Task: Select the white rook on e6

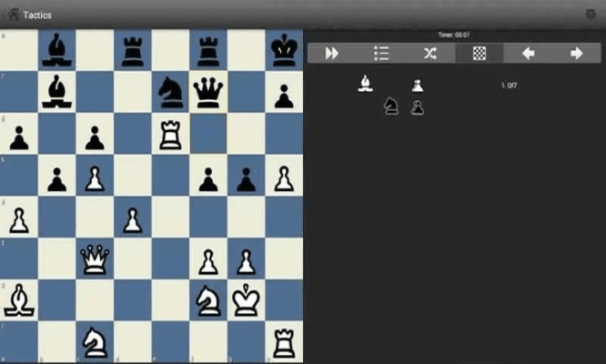Action: [170, 135]
